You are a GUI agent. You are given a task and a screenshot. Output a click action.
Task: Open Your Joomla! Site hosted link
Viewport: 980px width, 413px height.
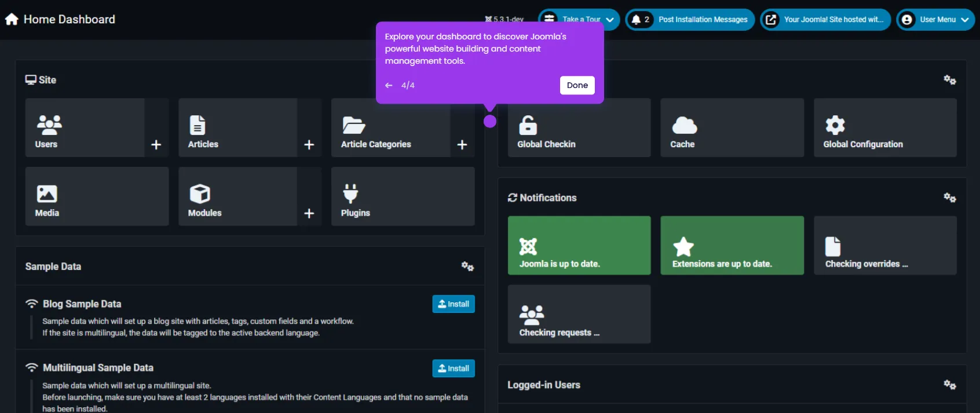point(825,19)
